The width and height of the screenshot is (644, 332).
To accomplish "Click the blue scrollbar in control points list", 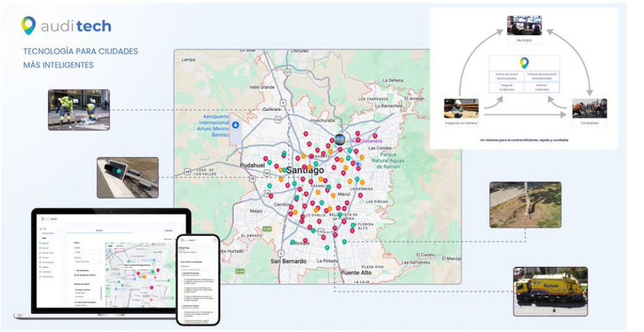I will [101, 294].
